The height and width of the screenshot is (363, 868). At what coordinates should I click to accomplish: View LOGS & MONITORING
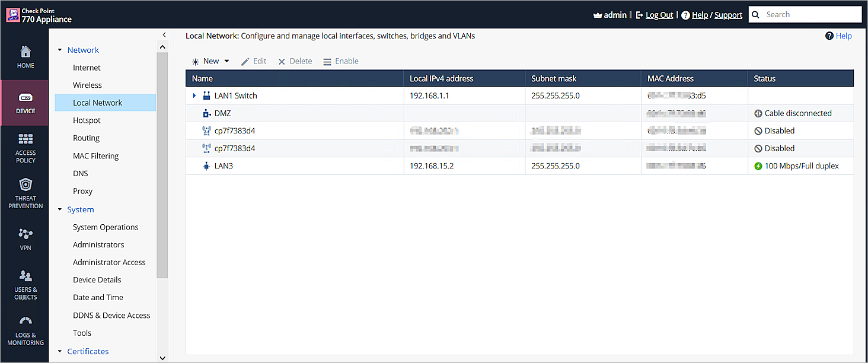pyautogui.click(x=25, y=331)
